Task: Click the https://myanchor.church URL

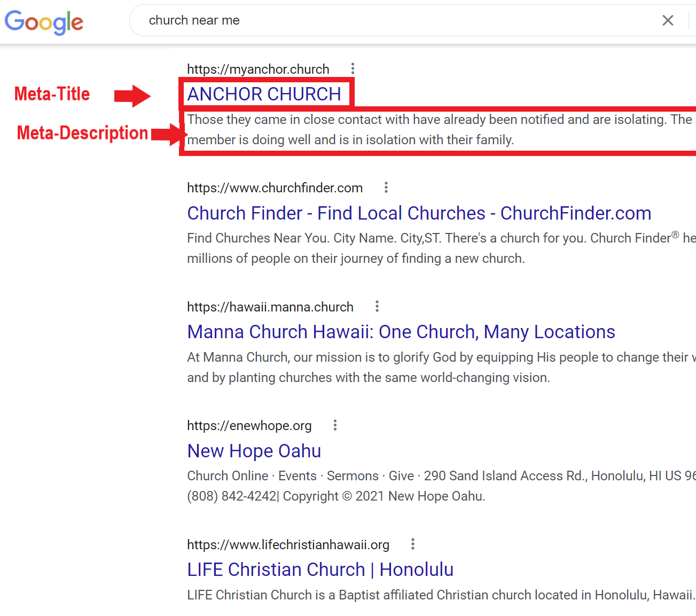Action: point(258,69)
